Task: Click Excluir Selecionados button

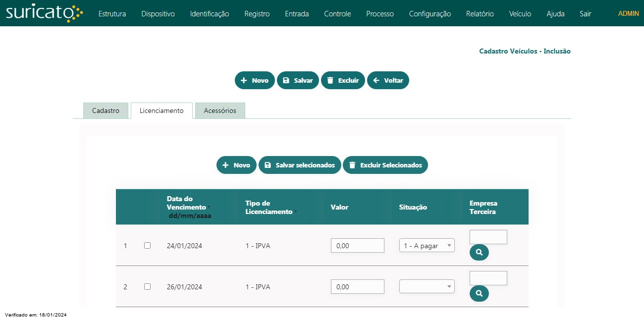Action: click(x=385, y=165)
